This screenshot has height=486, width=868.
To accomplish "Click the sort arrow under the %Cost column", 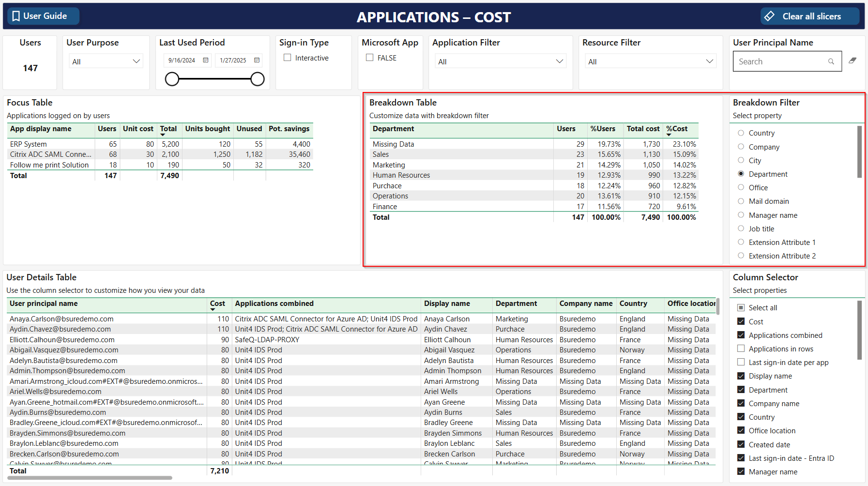I will 669,135.
